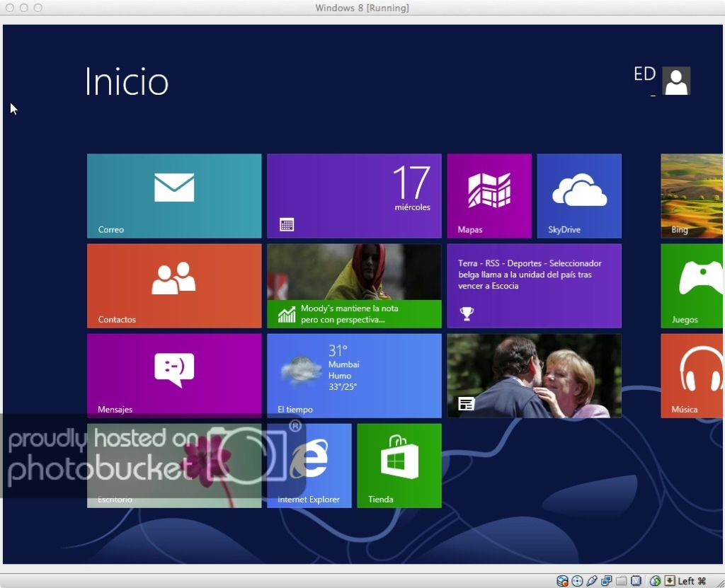Click the VirtualBox optical disc status icon

(x=577, y=581)
